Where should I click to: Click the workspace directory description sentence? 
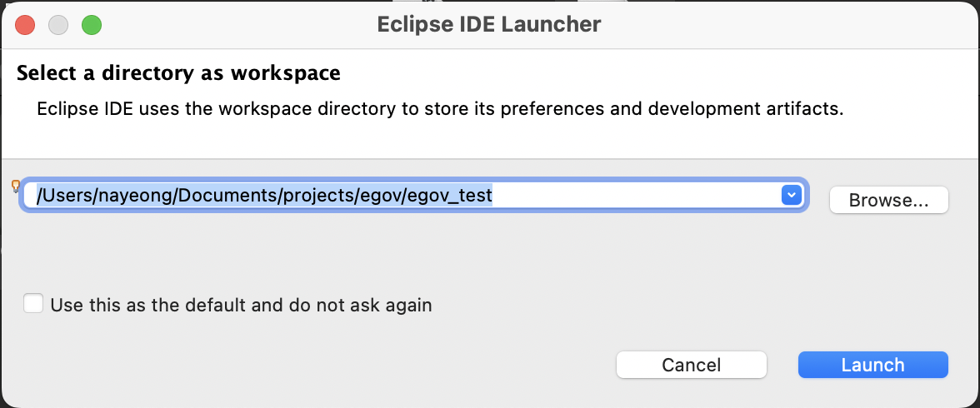(441, 109)
